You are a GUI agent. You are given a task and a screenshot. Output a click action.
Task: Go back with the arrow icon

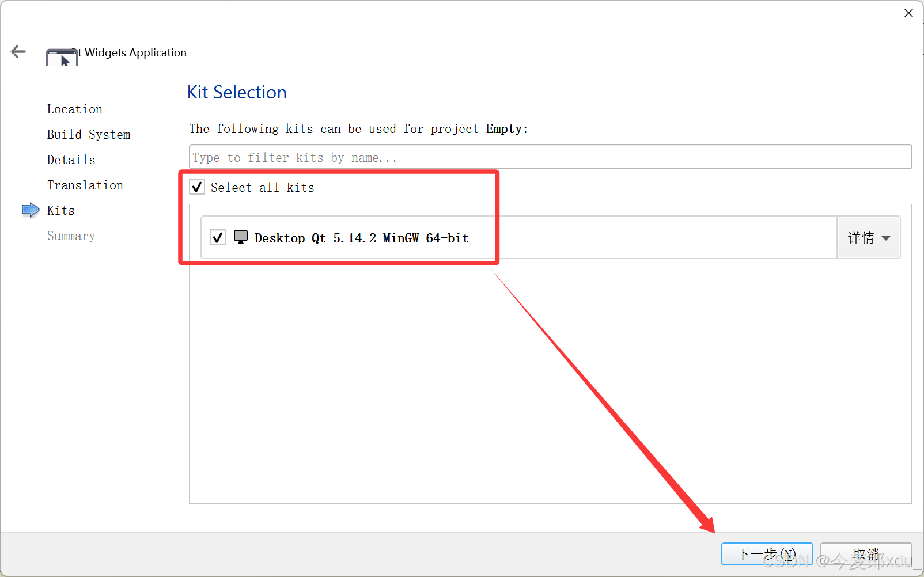18,52
